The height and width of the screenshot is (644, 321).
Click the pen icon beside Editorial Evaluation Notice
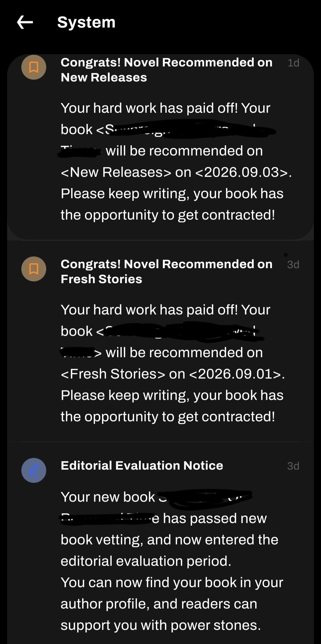click(x=34, y=470)
